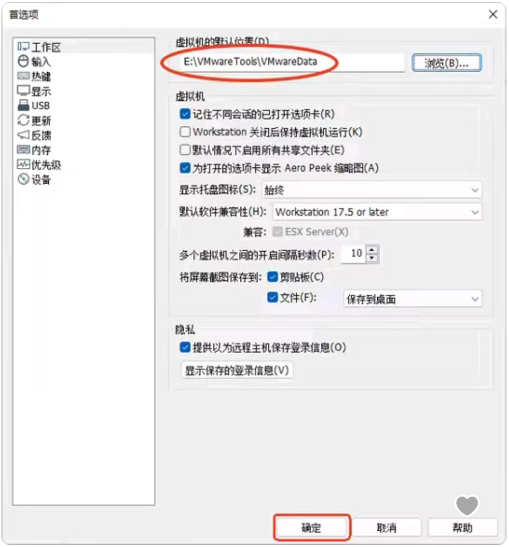509x547 pixels.
Task: Select the 反馈 feedback megaphone icon
Action: click(23, 135)
